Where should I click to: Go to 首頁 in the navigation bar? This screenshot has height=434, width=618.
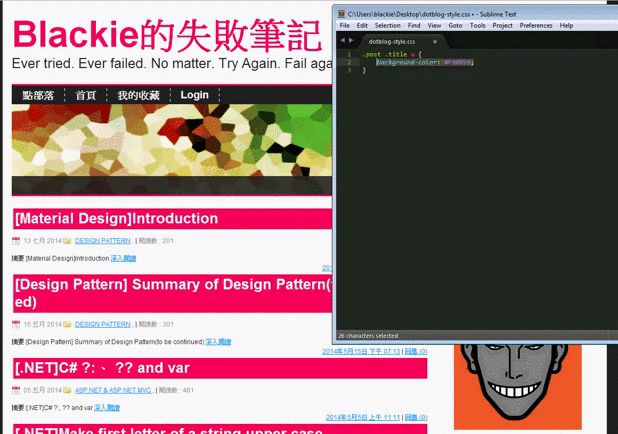click(86, 95)
